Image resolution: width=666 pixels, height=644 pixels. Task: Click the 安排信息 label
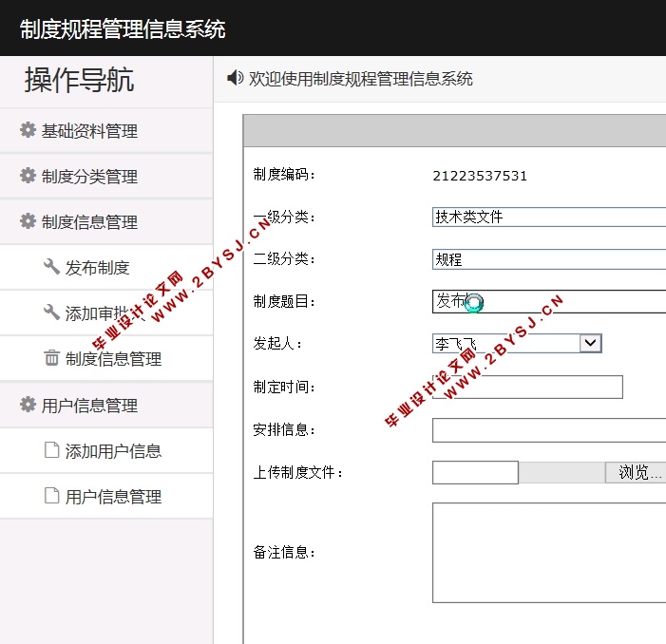tap(284, 429)
